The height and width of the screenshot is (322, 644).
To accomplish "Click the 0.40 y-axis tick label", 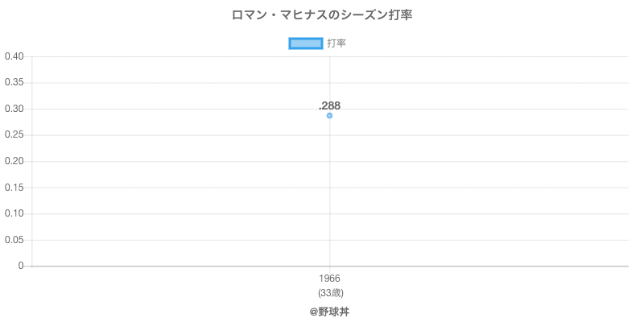I will 14,56.
